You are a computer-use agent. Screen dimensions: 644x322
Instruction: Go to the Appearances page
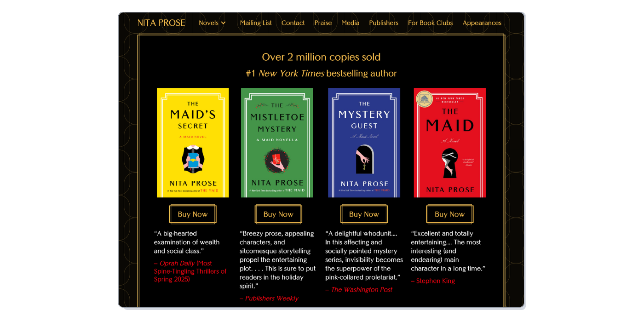click(482, 23)
